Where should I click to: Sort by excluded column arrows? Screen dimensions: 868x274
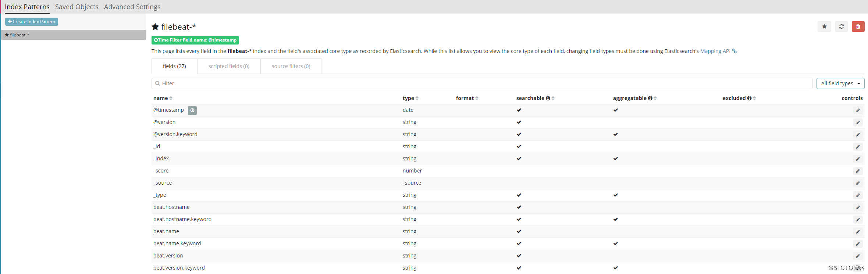pos(754,98)
